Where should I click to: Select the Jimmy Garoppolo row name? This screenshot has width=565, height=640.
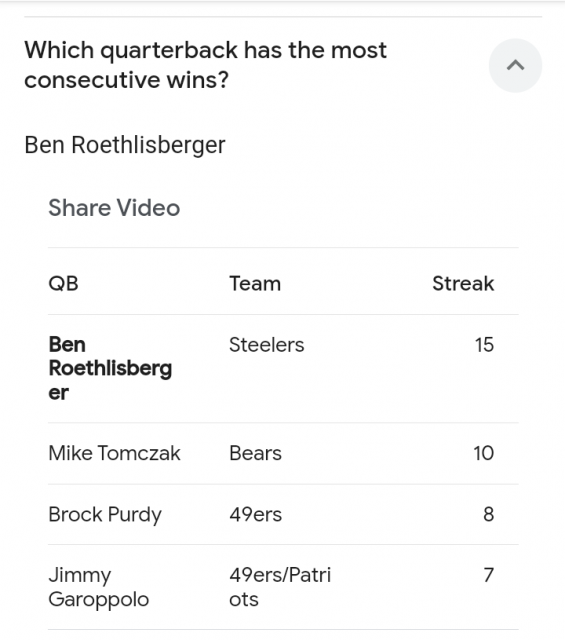click(x=98, y=587)
